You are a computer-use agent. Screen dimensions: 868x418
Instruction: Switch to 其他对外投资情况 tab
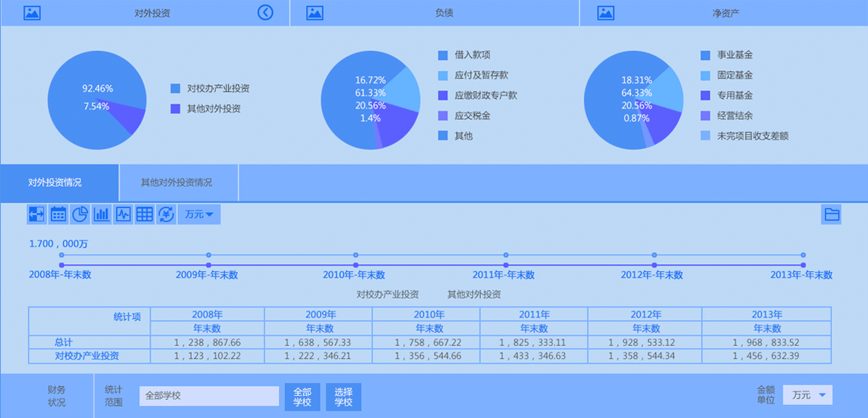177,182
